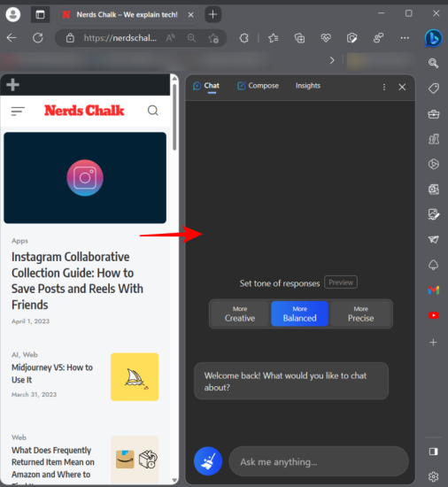
Task: Expand favorites bar overflow chevron
Action: coord(332,60)
